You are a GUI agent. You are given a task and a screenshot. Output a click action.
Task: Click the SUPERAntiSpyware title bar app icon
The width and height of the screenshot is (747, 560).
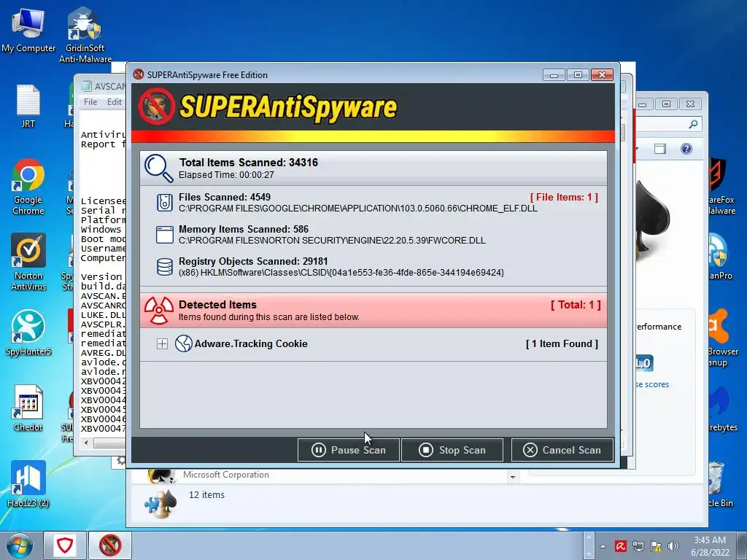(139, 74)
